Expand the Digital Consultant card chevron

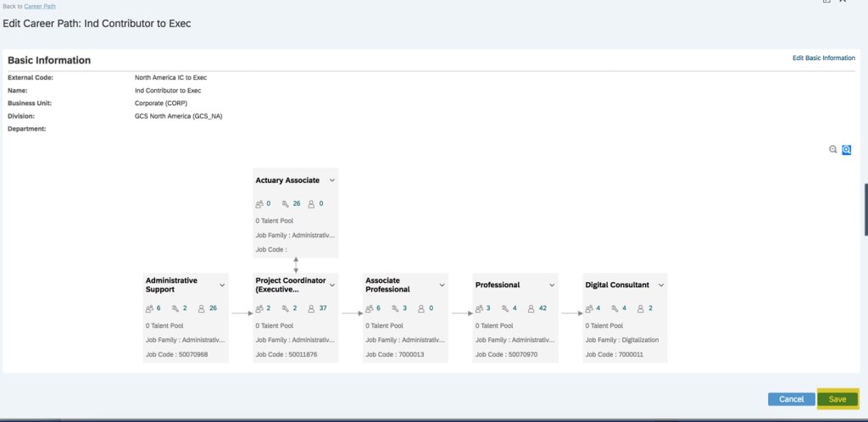[661, 285]
